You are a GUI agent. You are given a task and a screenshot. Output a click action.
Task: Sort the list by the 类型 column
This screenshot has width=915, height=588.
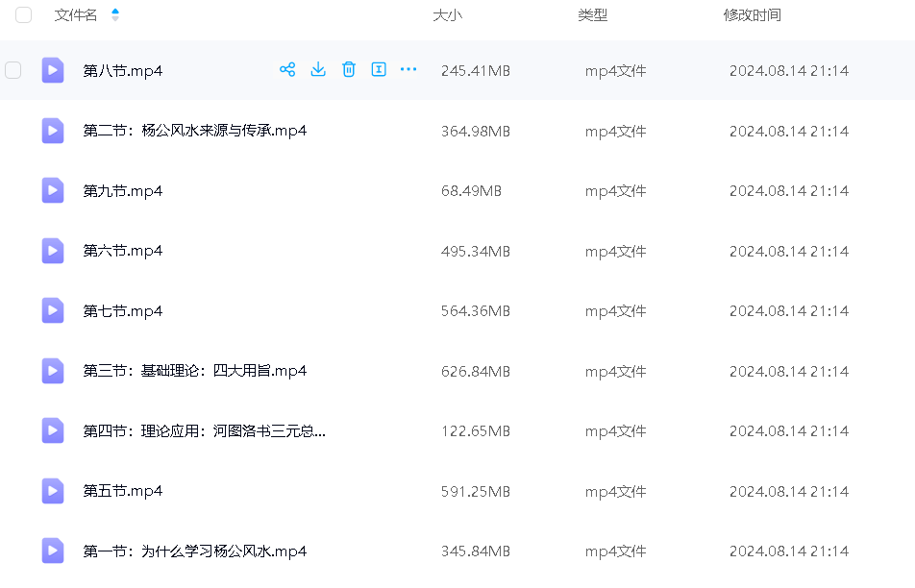coord(592,15)
